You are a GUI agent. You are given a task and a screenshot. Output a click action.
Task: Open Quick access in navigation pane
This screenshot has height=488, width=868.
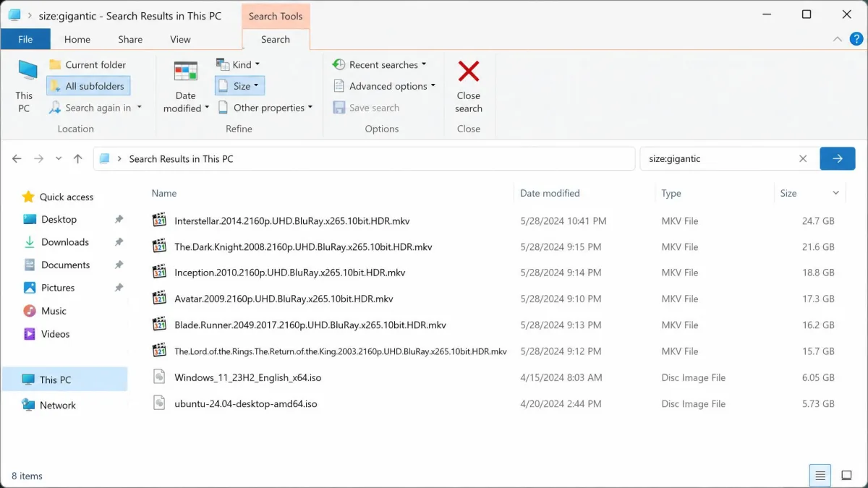pos(58,197)
